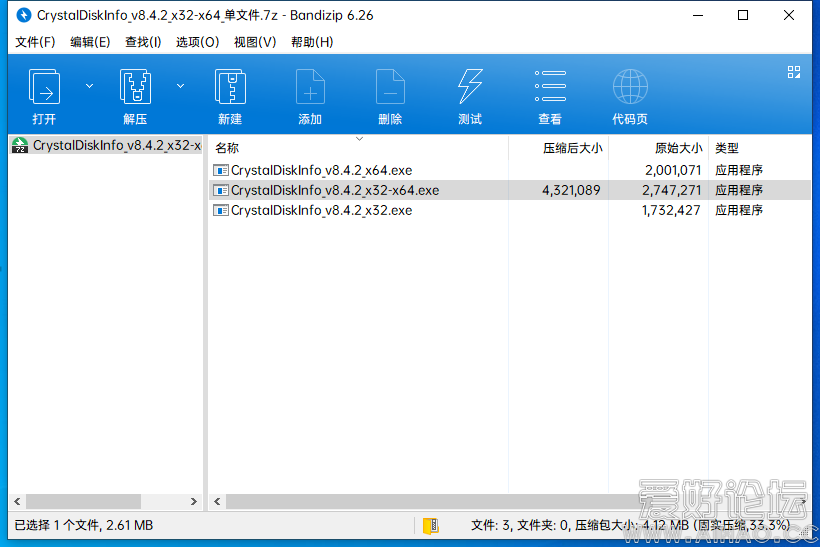This screenshot has width=820, height=547.
Task: Click the exe icon beside CrystalDiskInfo_v8.4.2_x32-x64.exe
Action: (221, 190)
